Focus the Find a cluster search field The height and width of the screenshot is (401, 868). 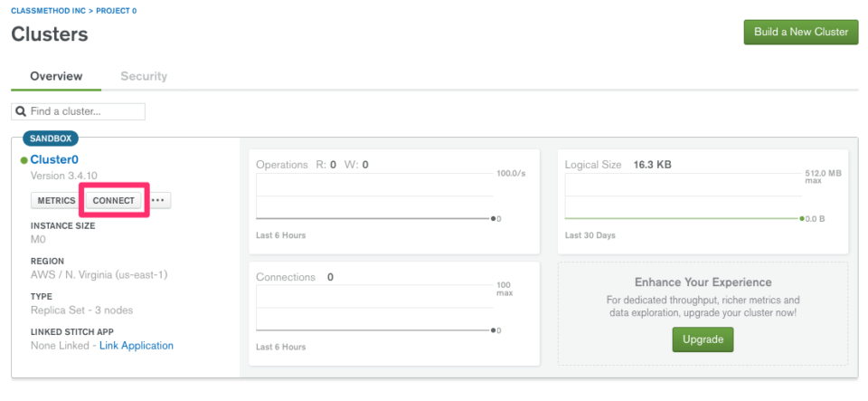click(85, 111)
